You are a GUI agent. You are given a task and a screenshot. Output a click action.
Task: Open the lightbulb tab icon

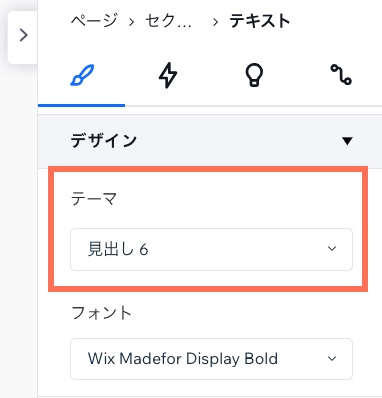tap(254, 75)
